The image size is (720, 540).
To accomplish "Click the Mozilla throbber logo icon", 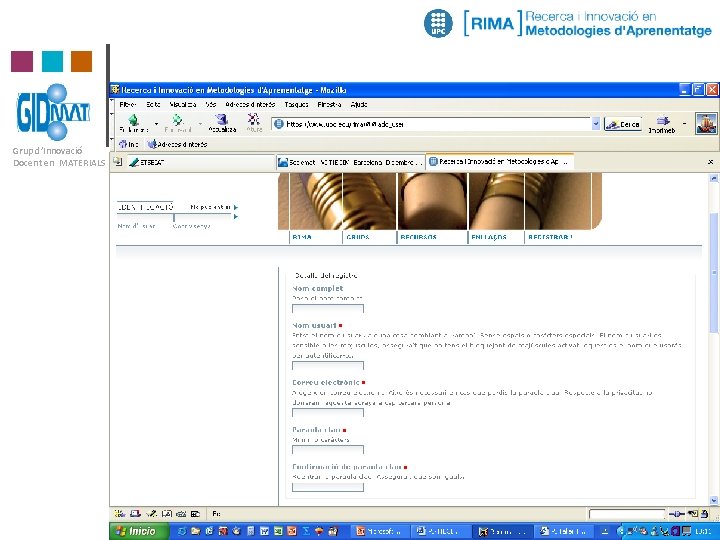I will coord(706,123).
